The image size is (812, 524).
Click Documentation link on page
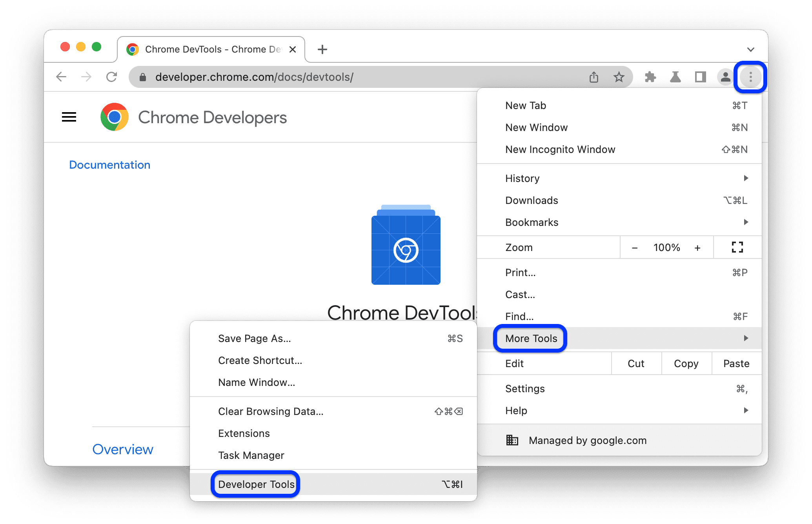coord(108,164)
